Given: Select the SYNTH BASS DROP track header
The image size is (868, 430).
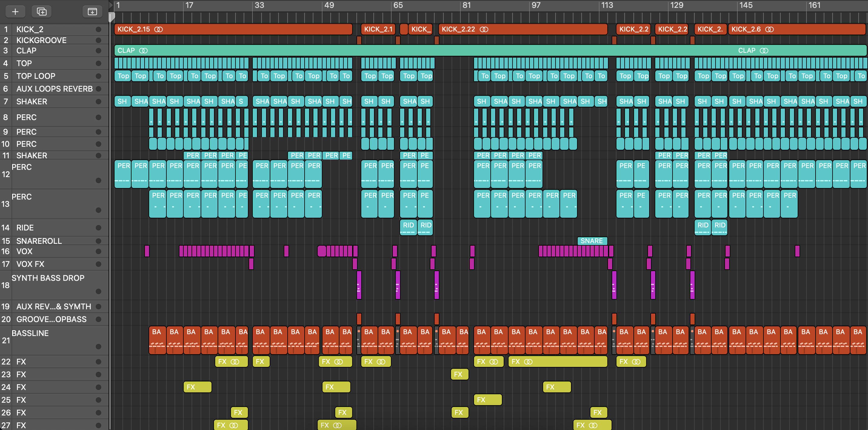Looking at the screenshot, I should tap(48, 278).
